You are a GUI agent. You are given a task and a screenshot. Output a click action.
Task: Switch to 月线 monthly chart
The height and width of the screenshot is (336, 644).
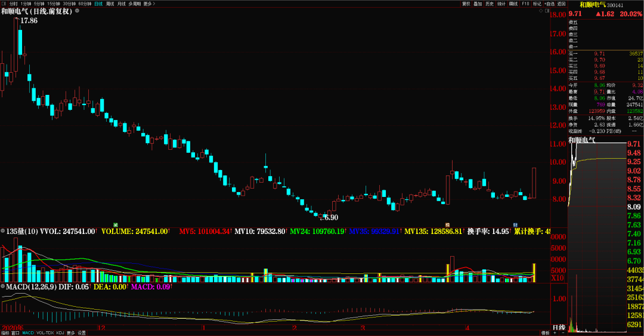[x=122, y=4]
